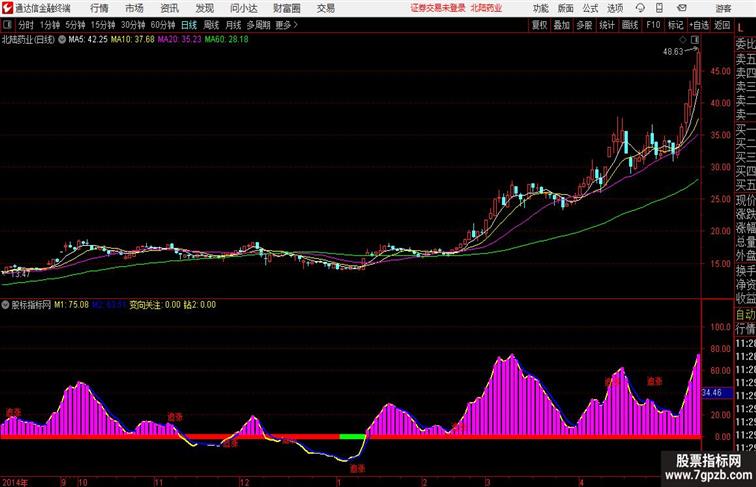Click the 多股 multi-stock button
Viewport: 756px width, 487px height.
pyautogui.click(x=584, y=25)
